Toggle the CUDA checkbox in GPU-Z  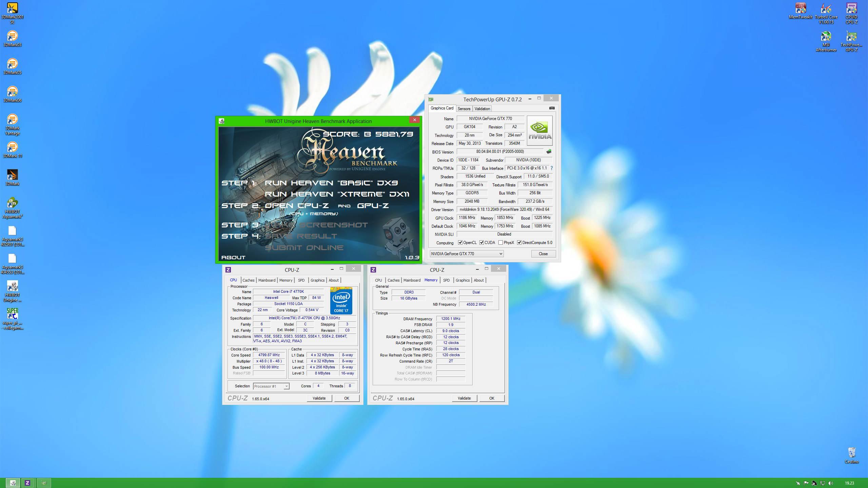coord(481,243)
